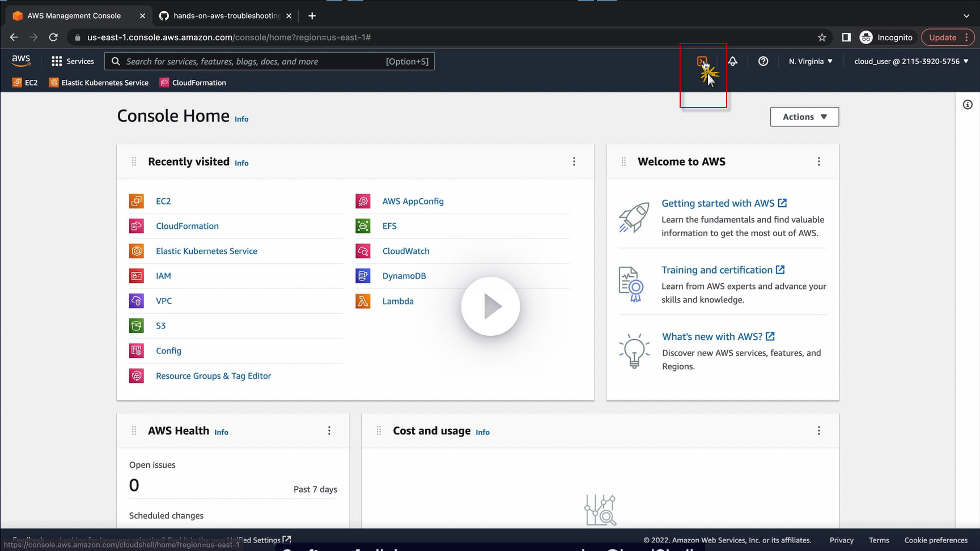
Task: Click the VPC service icon
Action: pos(137,301)
